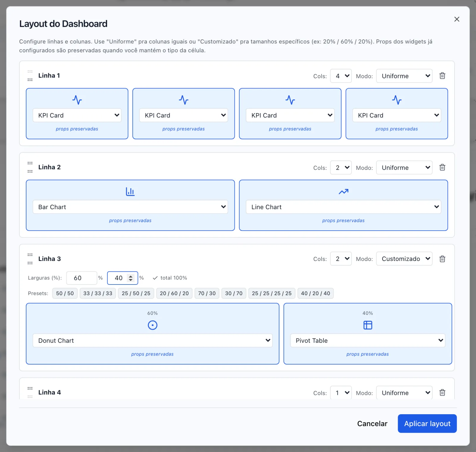
Task: Delete Linha 3 with trash icon
Action: click(x=442, y=259)
